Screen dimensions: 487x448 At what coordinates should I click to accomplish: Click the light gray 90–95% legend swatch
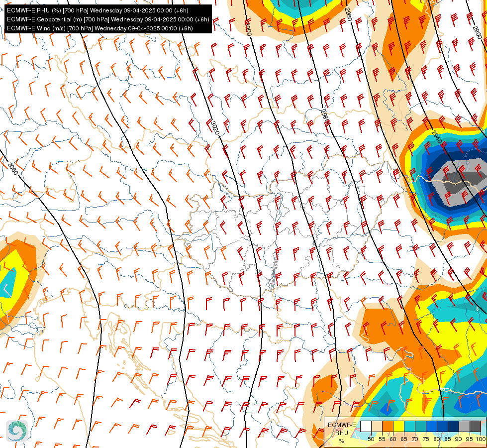[464, 426]
